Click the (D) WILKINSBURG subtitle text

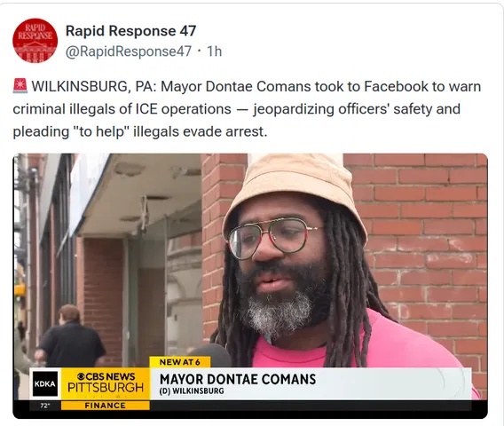point(192,391)
